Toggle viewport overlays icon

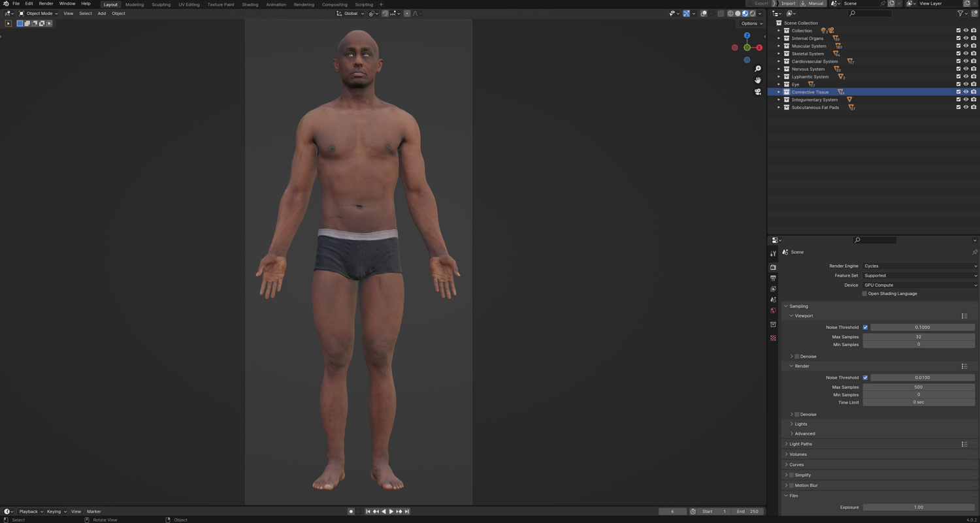704,13
